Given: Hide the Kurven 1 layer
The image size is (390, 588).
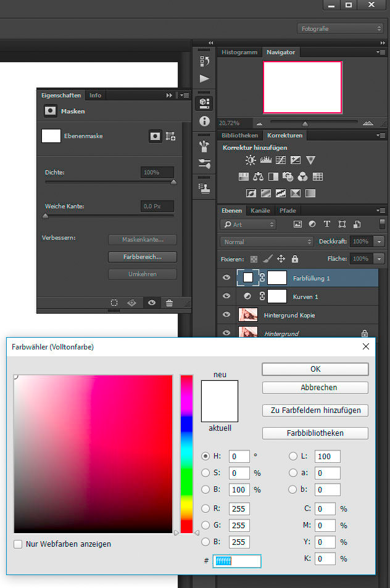Looking at the screenshot, I should [226, 296].
